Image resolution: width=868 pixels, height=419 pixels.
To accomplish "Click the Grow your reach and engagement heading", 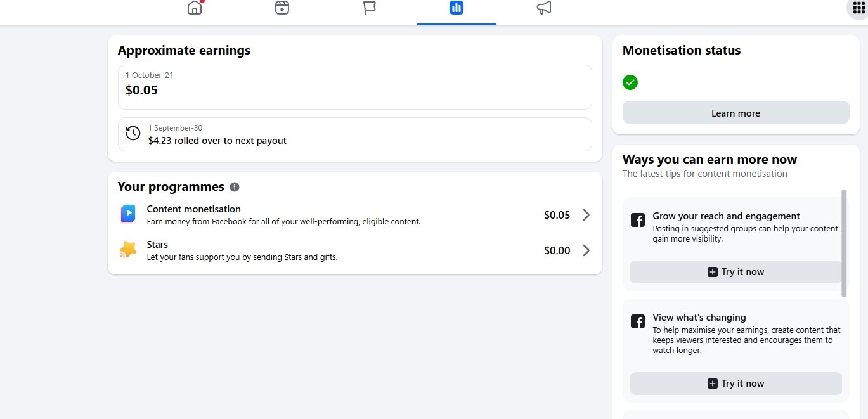I will (x=727, y=216).
